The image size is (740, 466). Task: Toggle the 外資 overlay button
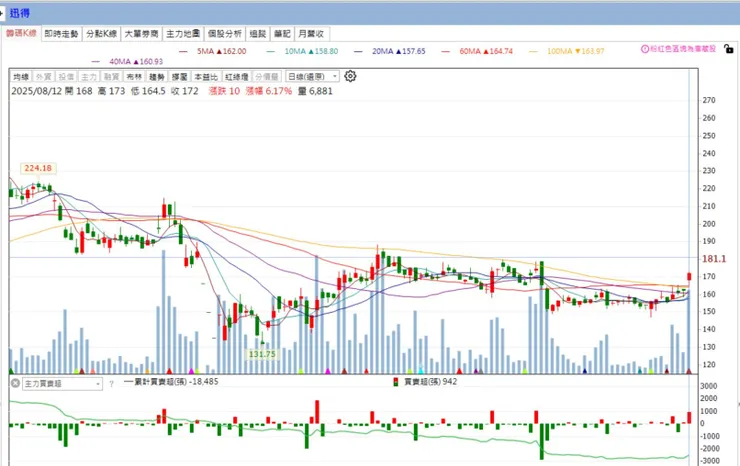[x=43, y=76]
